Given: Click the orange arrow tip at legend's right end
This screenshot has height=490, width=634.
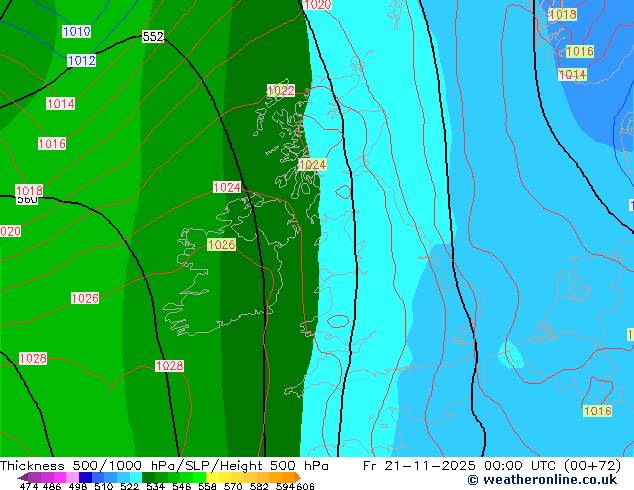Looking at the screenshot, I should point(298,477).
